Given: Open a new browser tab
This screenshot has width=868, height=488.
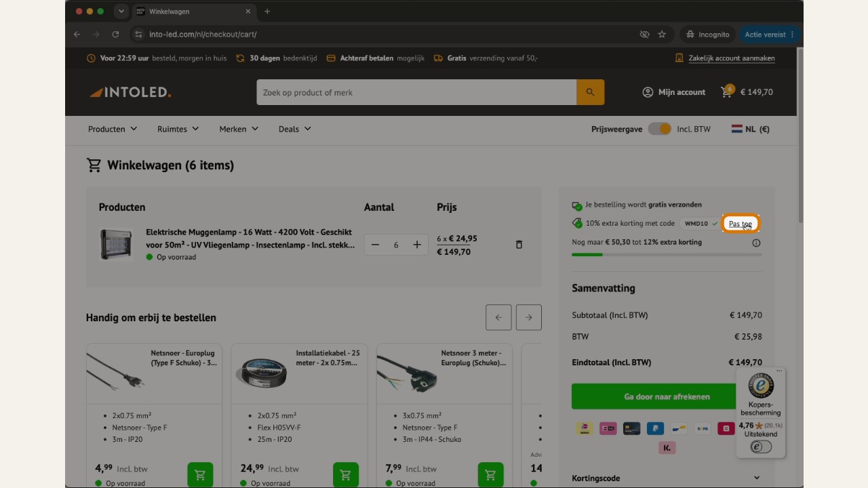Looking at the screenshot, I should point(267,12).
